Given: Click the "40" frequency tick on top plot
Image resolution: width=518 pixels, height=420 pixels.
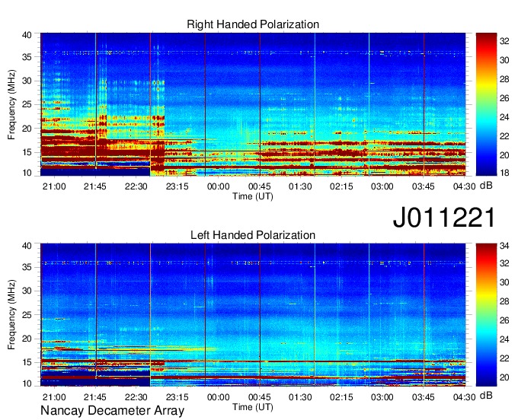Looking at the screenshot, I should (27, 35).
